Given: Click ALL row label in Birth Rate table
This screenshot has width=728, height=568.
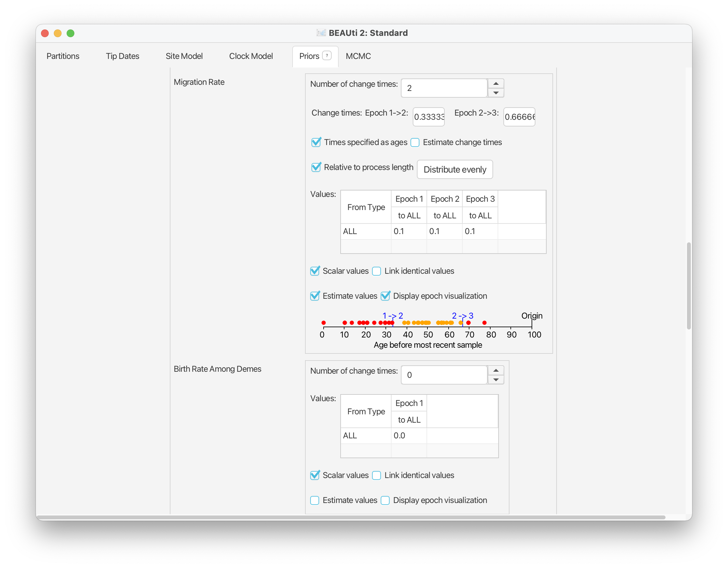Looking at the screenshot, I should 366,435.
